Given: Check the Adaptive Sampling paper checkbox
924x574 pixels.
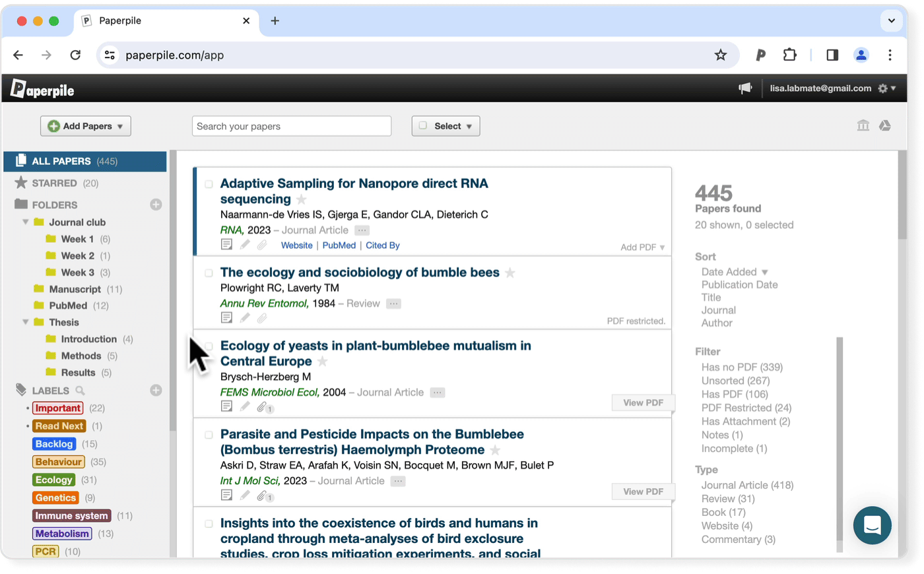Looking at the screenshot, I should click(209, 184).
